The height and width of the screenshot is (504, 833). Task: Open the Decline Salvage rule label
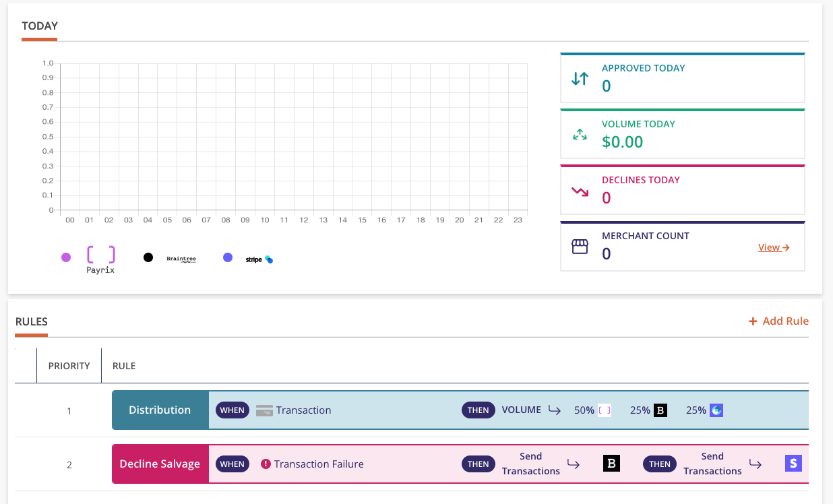point(160,464)
